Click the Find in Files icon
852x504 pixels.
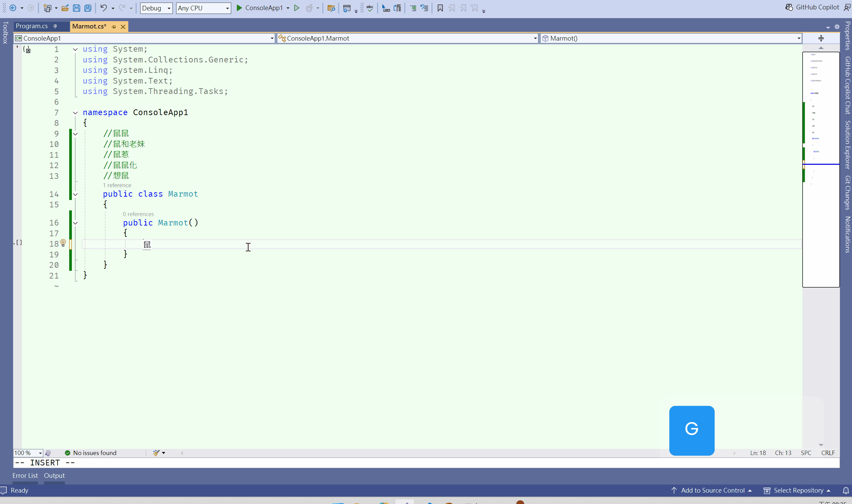coord(331,8)
